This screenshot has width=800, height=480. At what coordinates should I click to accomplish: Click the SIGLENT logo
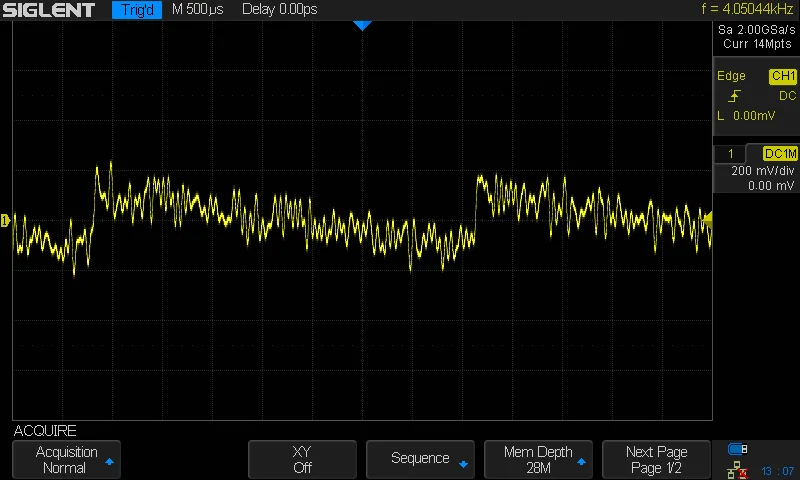(x=48, y=10)
